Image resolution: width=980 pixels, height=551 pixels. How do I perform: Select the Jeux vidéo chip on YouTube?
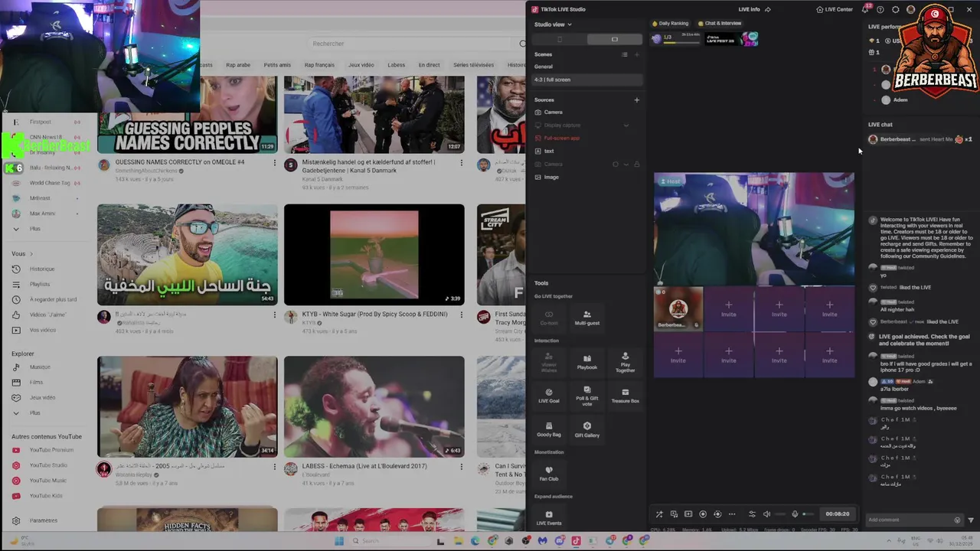361,65
